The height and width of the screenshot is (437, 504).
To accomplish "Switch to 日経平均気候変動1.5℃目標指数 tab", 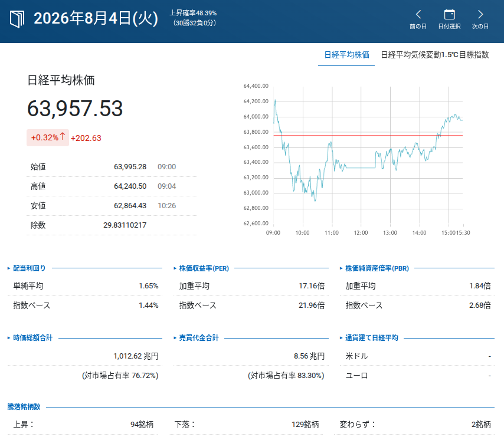I will [434, 55].
